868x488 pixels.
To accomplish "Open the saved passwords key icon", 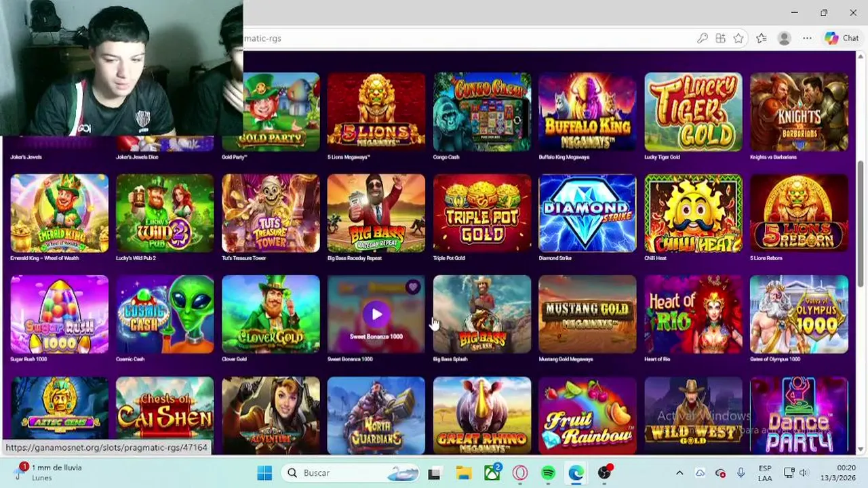I will point(703,39).
